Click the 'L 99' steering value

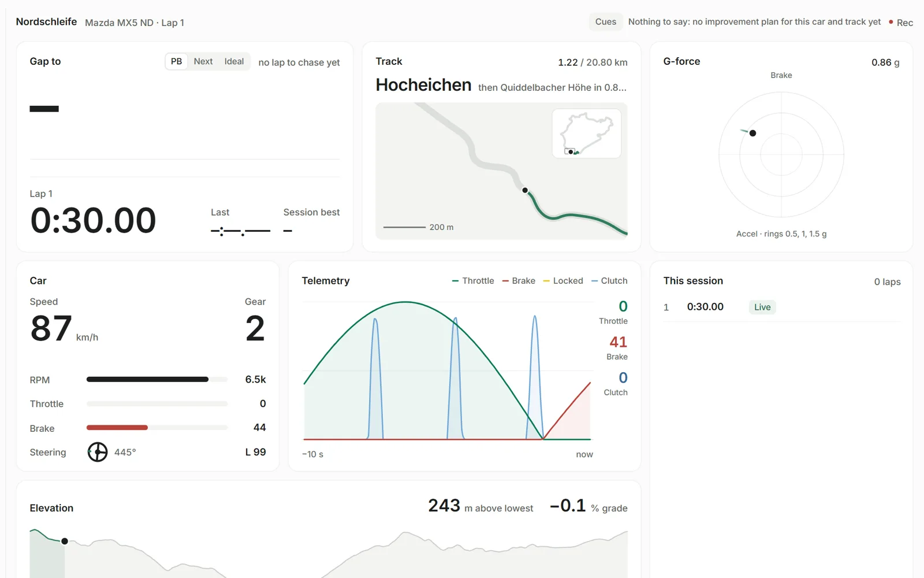click(255, 452)
